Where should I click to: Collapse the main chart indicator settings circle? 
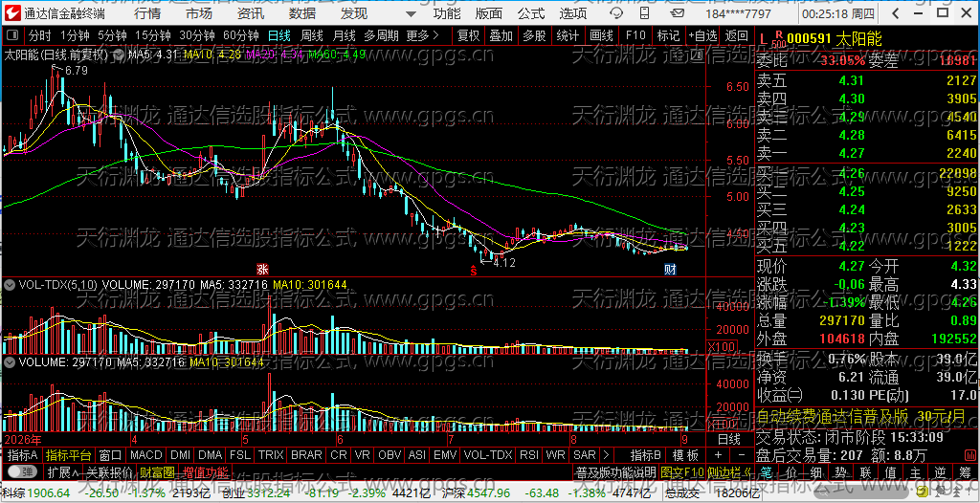pos(120,55)
